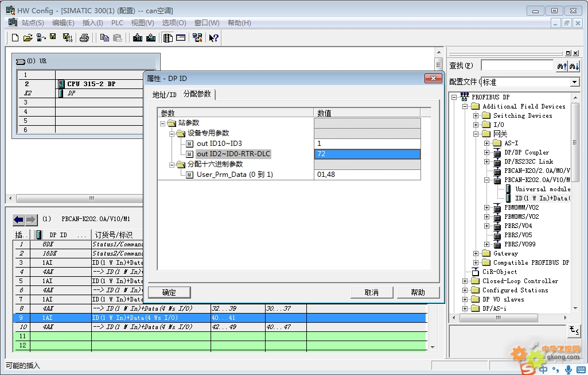Create a new station with New icon
Image resolution: width=588 pixels, height=375 pixels.
(x=15, y=37)
